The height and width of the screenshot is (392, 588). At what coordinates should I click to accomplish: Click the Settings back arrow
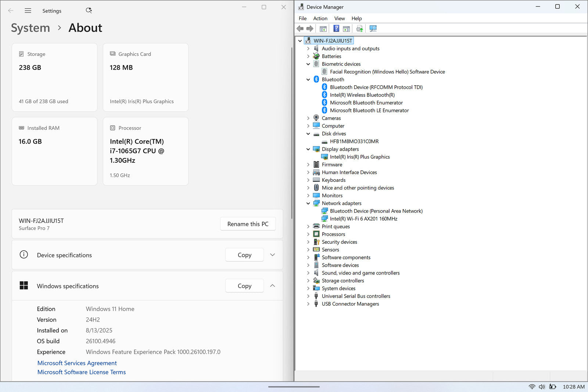tap(11, 11)
